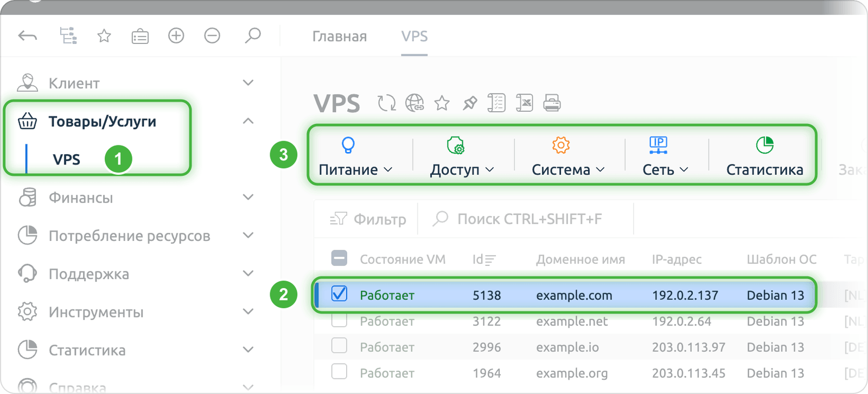The width and height of the screenshot is (868, 394).
Task: Export the VPS table to spreadsheet
Action: tap(525, 103)
